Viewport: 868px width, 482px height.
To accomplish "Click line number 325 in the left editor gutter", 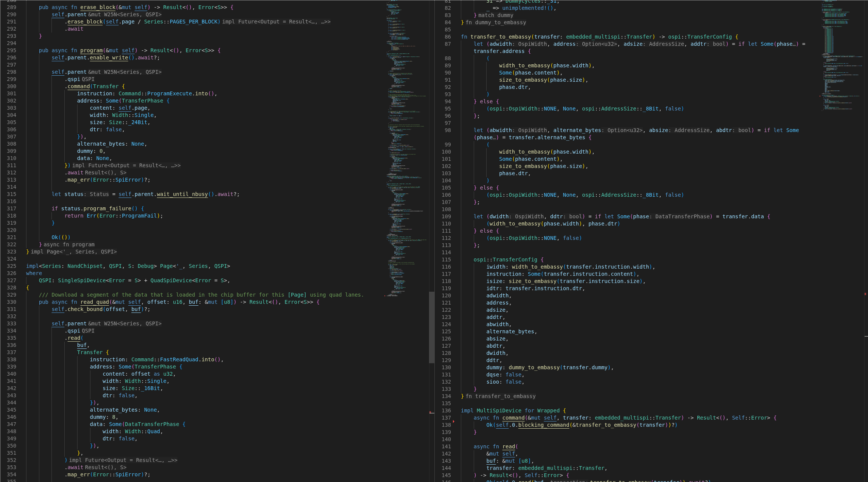I will pyautogui.click(x=11, y=266).
